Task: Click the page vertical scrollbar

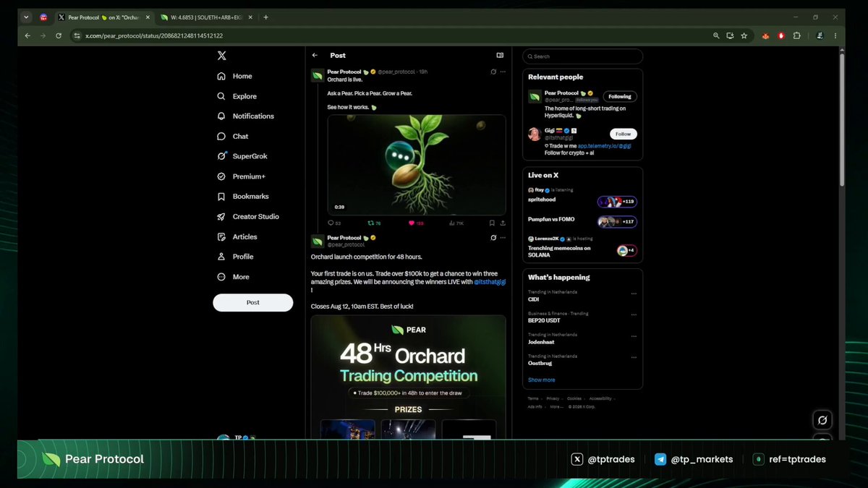Action: (x=841, y=119)
